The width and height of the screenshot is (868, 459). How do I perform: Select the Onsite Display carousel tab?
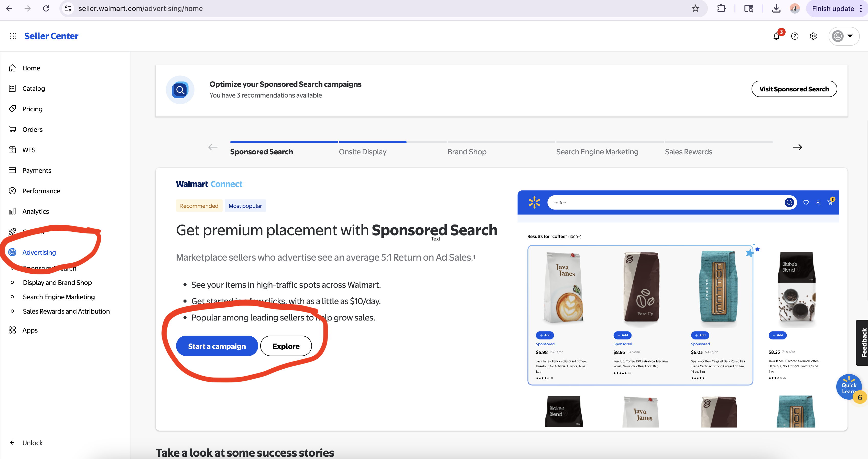pos(363,152)
